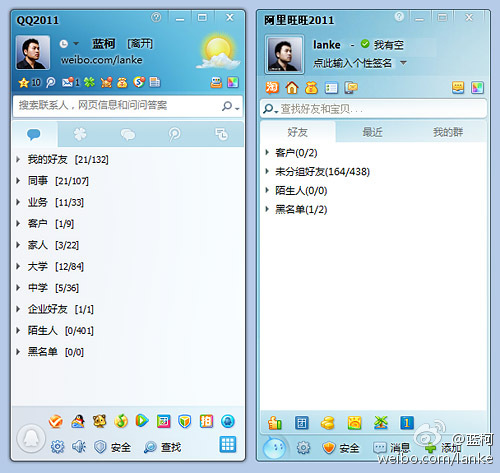The image size is (500, 473).
Task: Open the money bag icon in QQ toolbar
Action: 122,82
